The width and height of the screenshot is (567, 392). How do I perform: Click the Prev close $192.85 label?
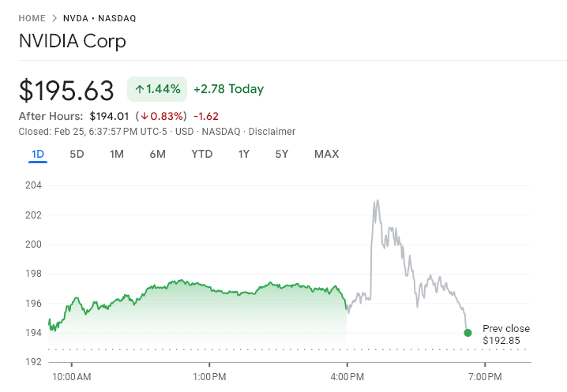(x=505, y=334)
